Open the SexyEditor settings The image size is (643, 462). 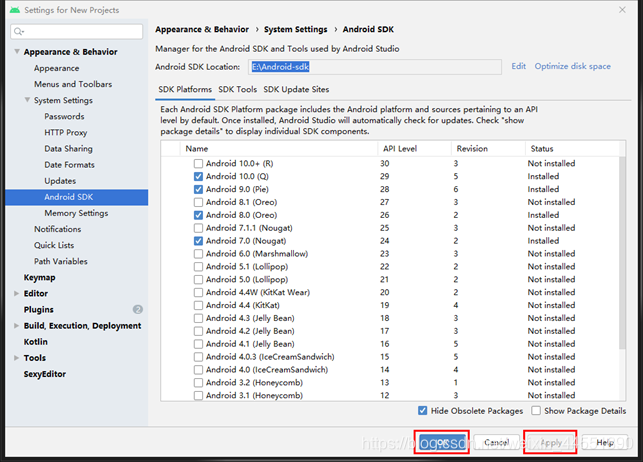[x=45, y=374]
